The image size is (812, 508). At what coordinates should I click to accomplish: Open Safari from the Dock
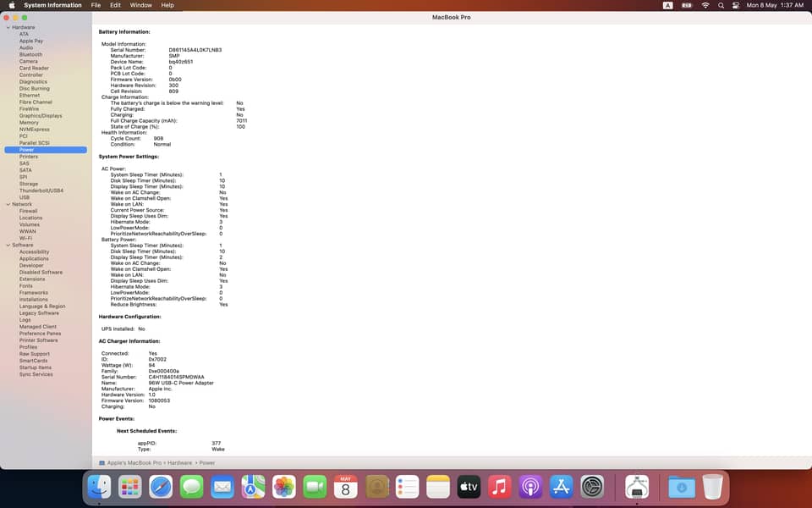pos(161,487)
